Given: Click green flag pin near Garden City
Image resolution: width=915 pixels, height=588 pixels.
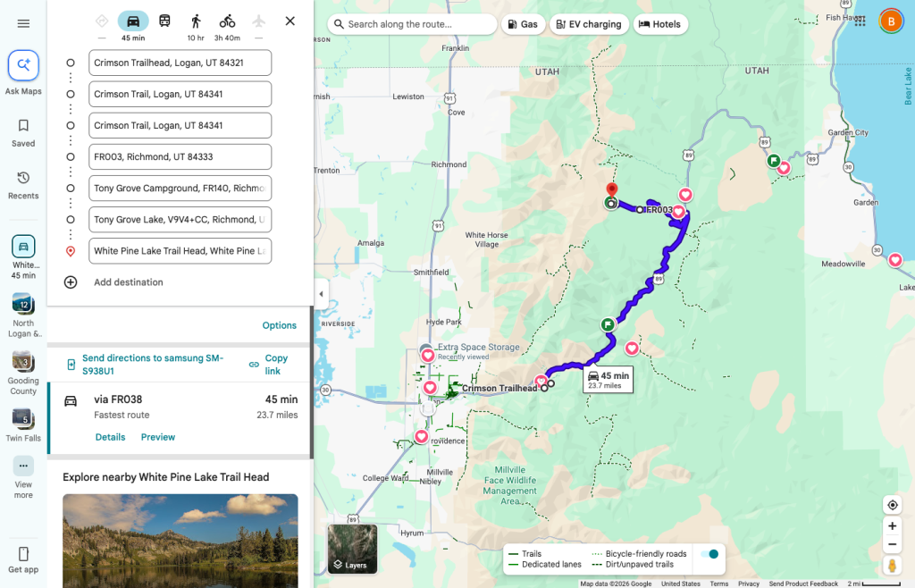Looking at the screenshot, I should (x=773, y=160).
